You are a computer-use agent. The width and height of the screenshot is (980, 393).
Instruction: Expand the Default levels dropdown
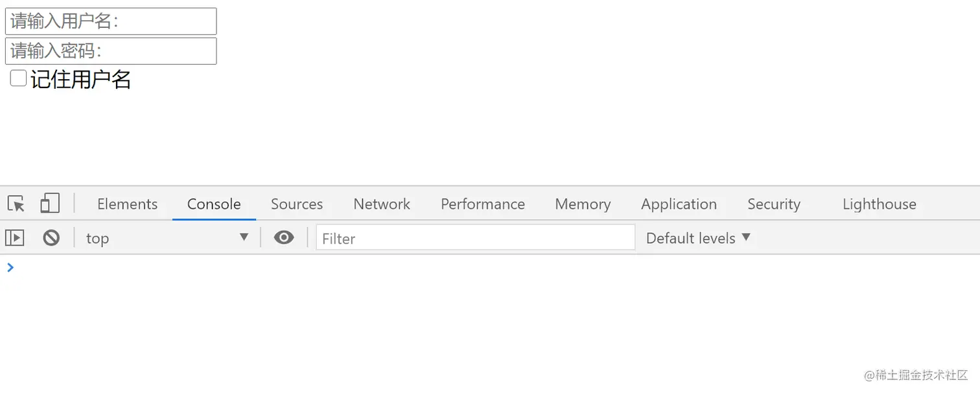(x=698, y=238)
